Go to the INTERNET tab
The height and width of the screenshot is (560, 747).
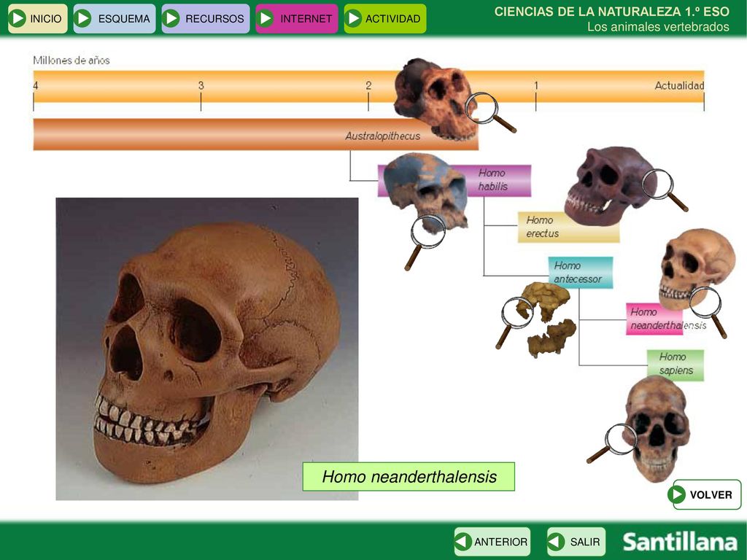(x=296, y=18)
